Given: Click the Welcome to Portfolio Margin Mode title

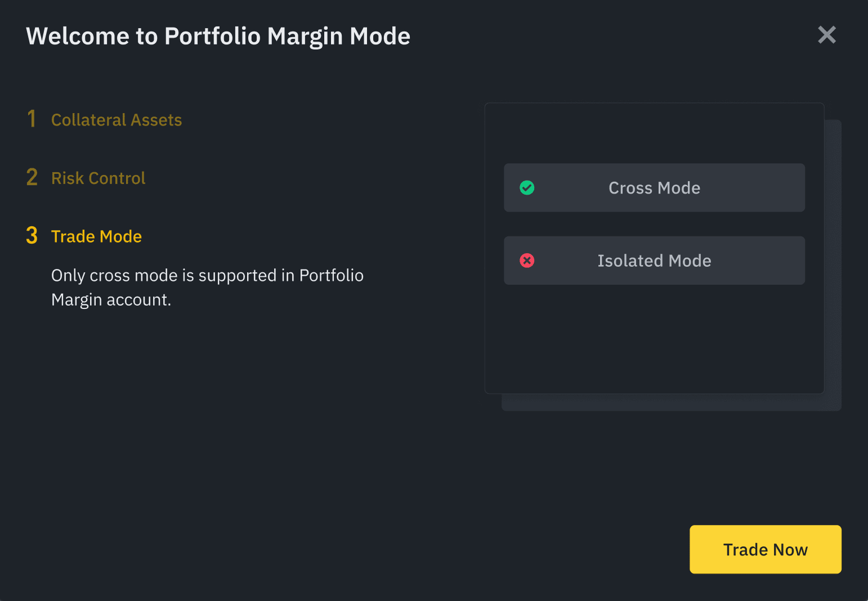Looking at the screenshot, I should [218, 35].
